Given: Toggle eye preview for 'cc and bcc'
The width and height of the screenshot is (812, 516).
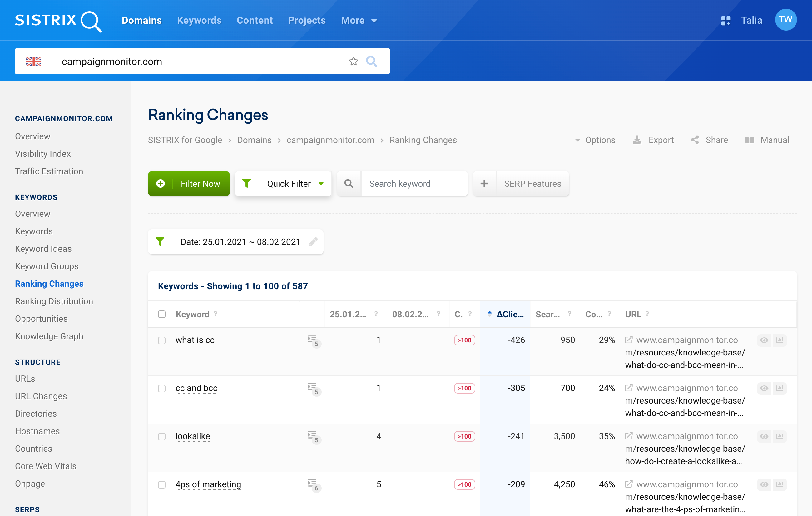Looking at the screenshot, I should pyautogui.click(x=764, y=388).
